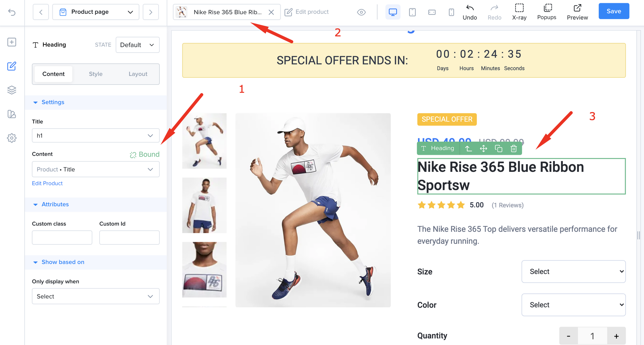Switch to desktop device view

pyautogui.click(x=393, y=12)
